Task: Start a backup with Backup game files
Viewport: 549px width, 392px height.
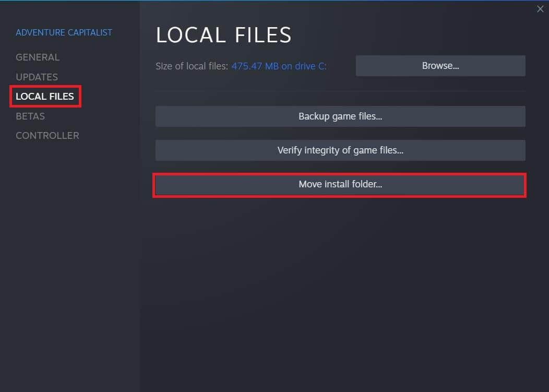Action: point(340,116)
